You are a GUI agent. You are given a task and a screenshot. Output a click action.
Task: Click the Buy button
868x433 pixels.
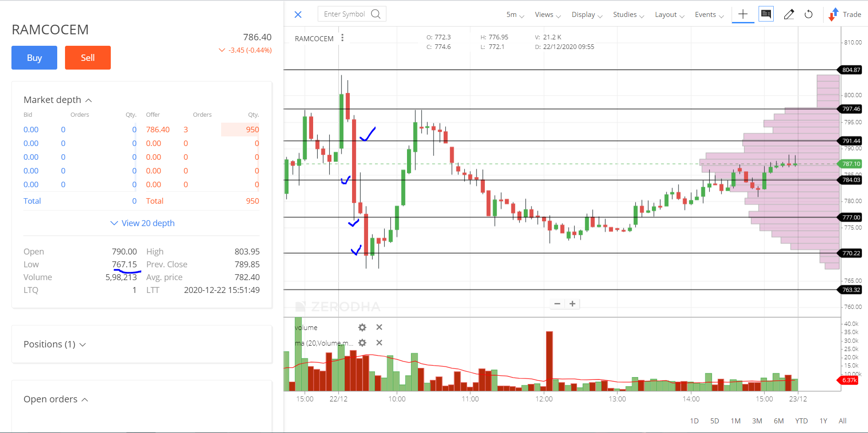click(x=34, y=58)
